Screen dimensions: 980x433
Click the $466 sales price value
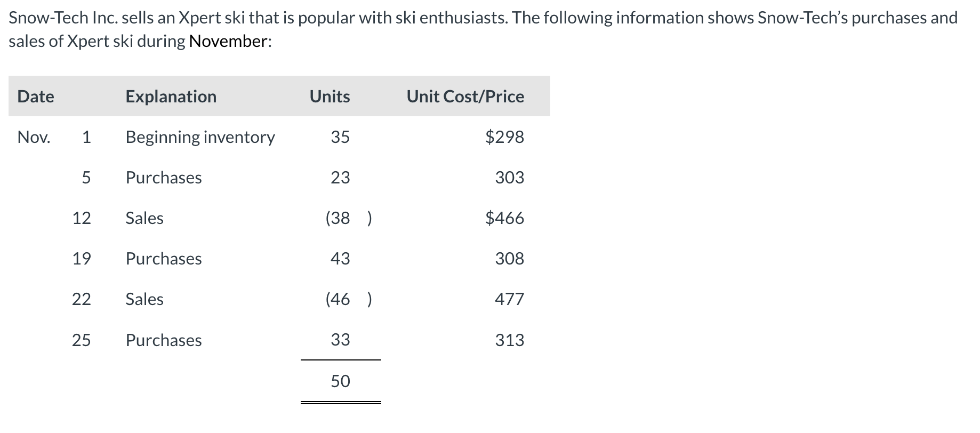[504, 218]
